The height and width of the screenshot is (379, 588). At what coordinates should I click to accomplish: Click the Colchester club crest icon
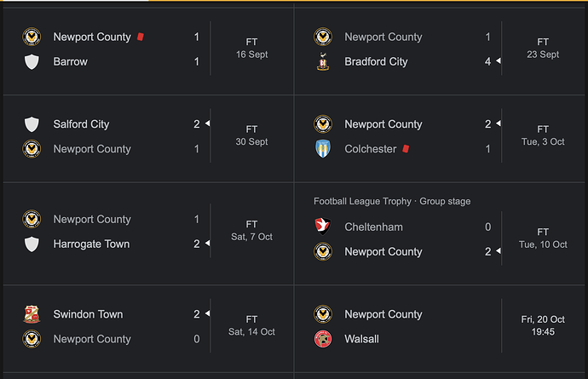(x=323, y=149)
